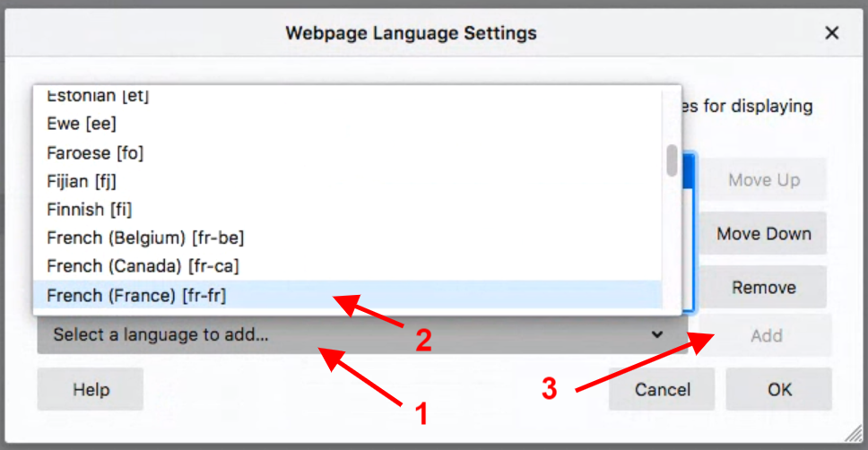This screenshot has height=450, width=868.
Task: Pick Fijian [fj] from language list
Action: tap(82, 181)
